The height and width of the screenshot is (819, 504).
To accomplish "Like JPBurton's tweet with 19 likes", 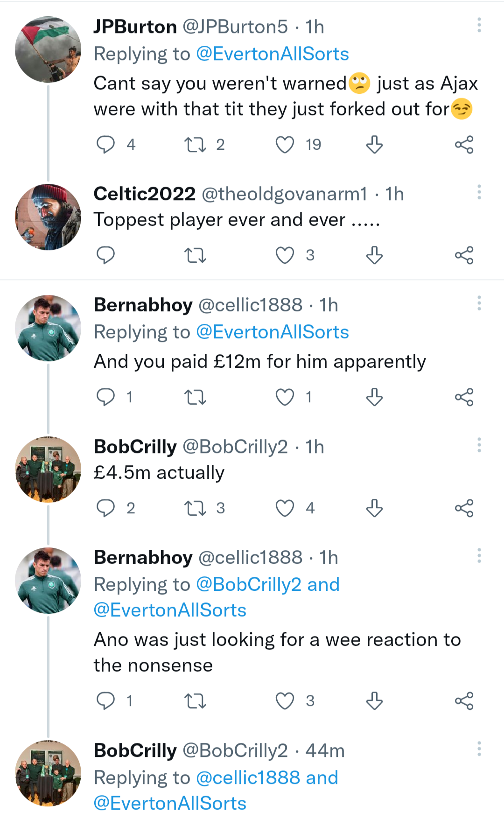I will 285,145.
